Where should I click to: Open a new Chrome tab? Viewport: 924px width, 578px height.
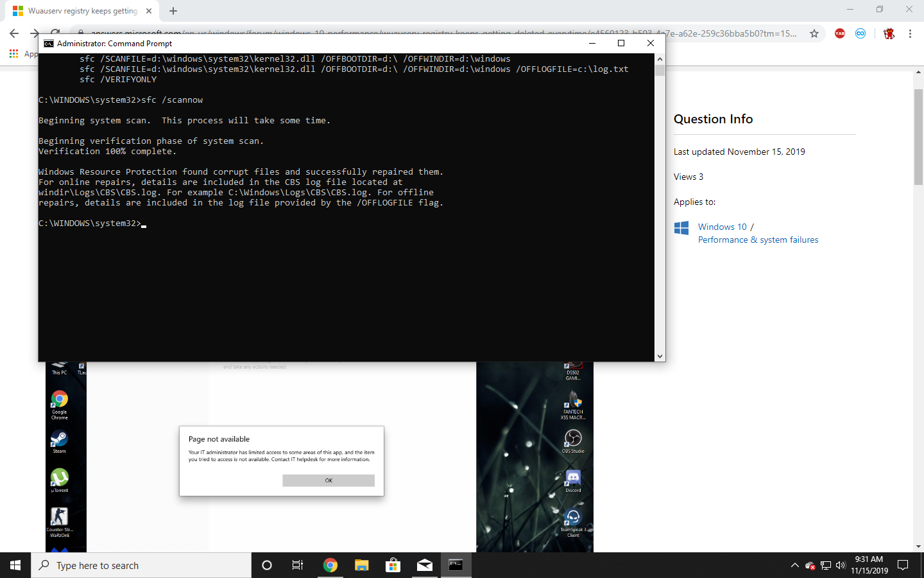pos(173,11)
